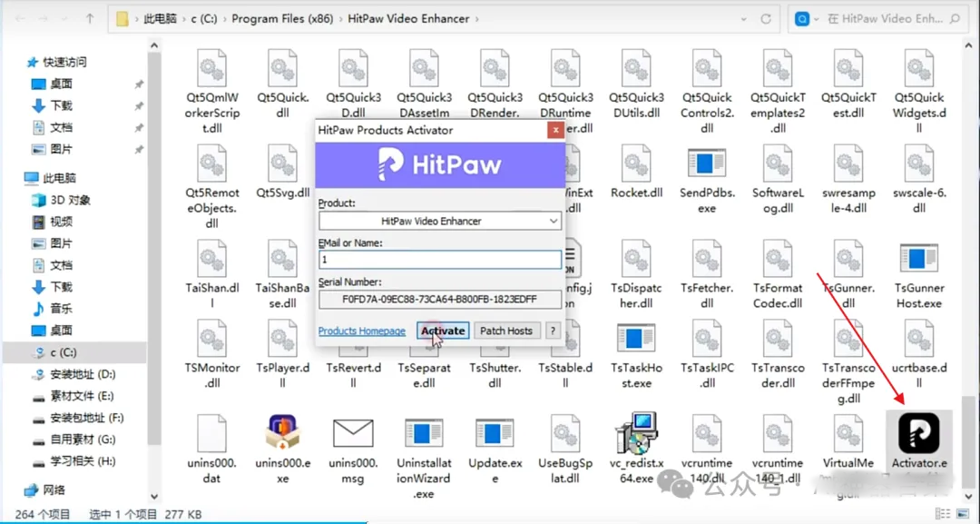Open 视频 in the sidebar

(62, 222)
